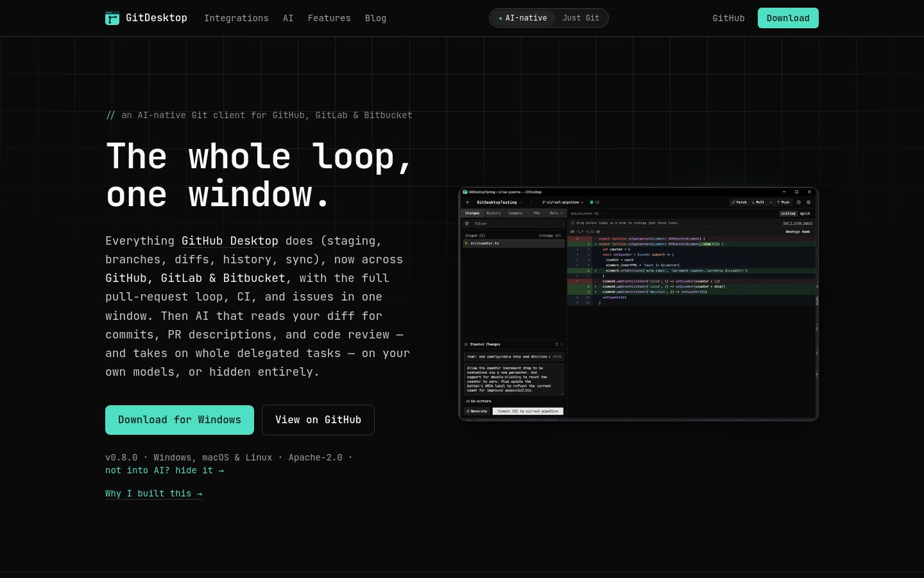The image size is (924, 578).
Task: Expand the More tabs dropdown
Action: pyautogui.click(x=556, y=213)
